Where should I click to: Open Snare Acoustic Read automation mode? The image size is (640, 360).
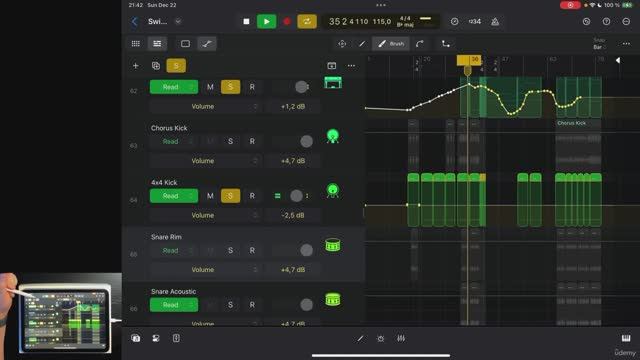(x=174, y=305)
